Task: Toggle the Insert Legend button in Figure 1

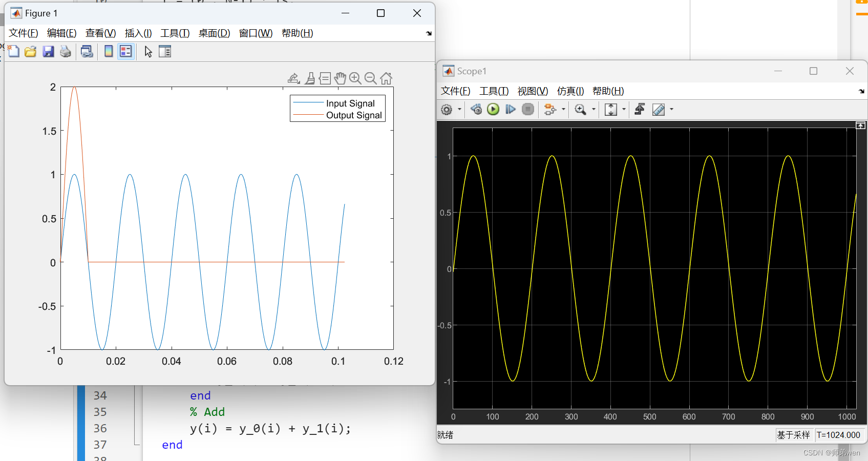Action: [x=126, y=51]
